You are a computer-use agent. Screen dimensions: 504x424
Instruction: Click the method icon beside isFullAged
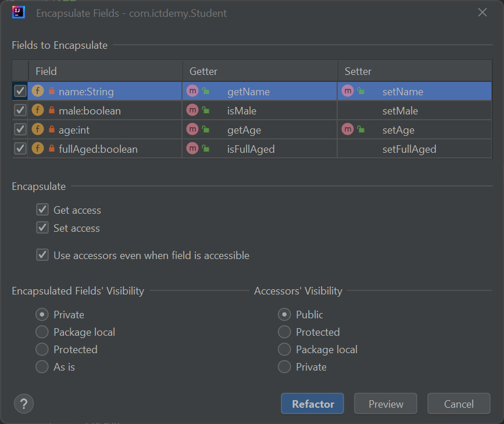pyautogui.click(x=192, y=149)
